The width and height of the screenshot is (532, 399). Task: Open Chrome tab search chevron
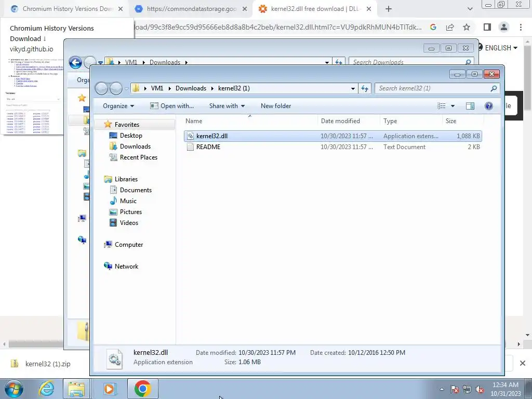(x=470, y=9)
